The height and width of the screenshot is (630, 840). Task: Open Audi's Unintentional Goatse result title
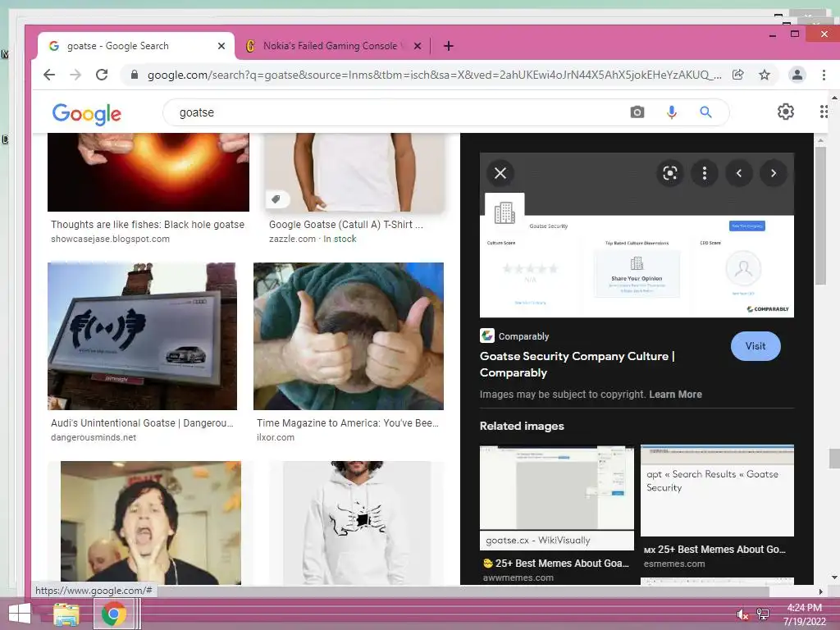click(142, 423)
